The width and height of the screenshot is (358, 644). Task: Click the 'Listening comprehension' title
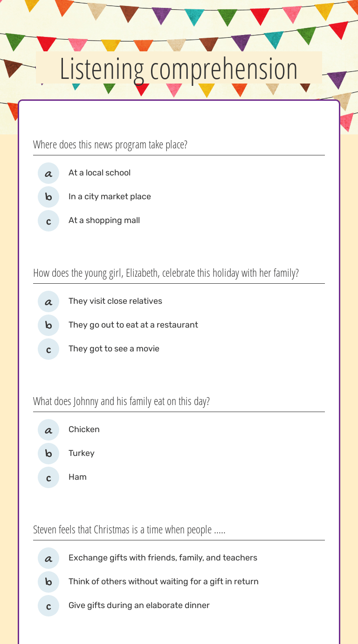[179, 69]
